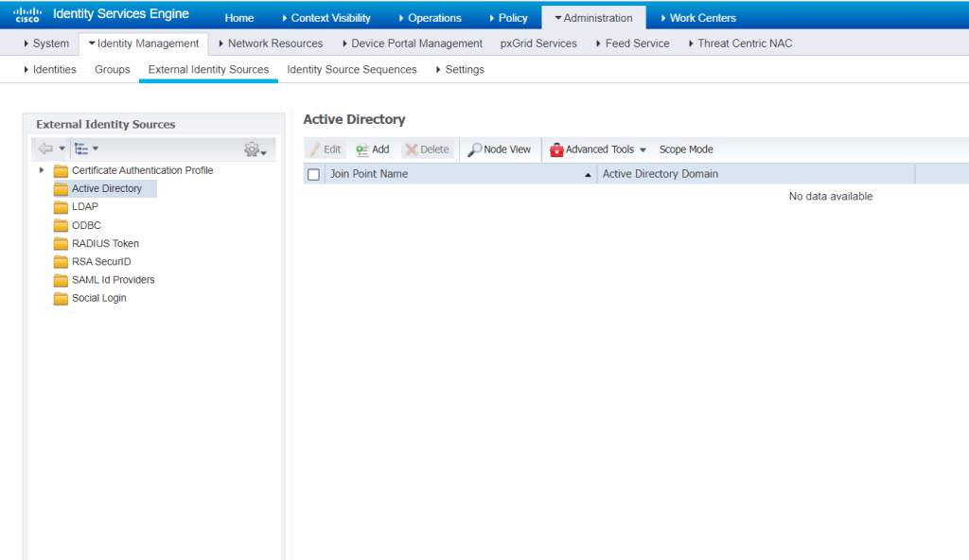Click the Cisco logo icon
Screen dimensions: 969x560
coord(27,15)
